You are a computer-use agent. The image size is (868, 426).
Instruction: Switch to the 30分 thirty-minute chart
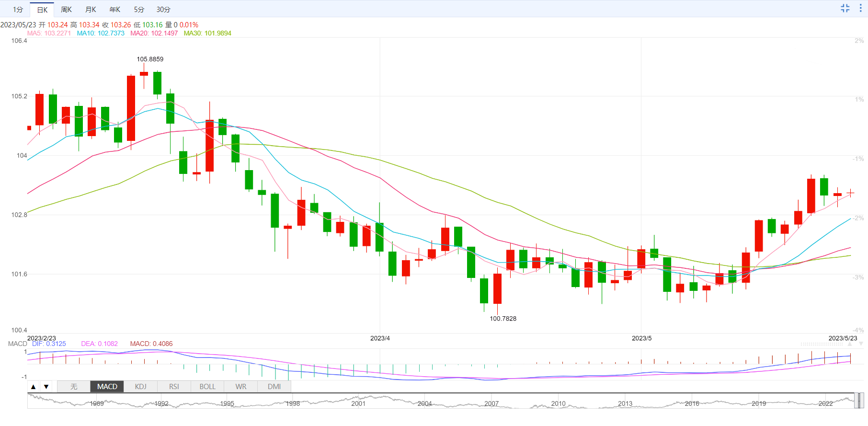tap(163, 10)
